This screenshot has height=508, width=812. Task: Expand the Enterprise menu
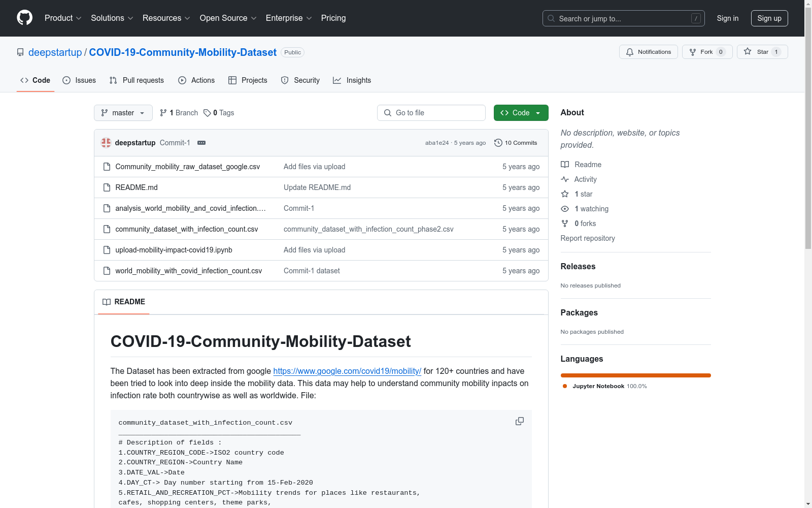point(289,18)
